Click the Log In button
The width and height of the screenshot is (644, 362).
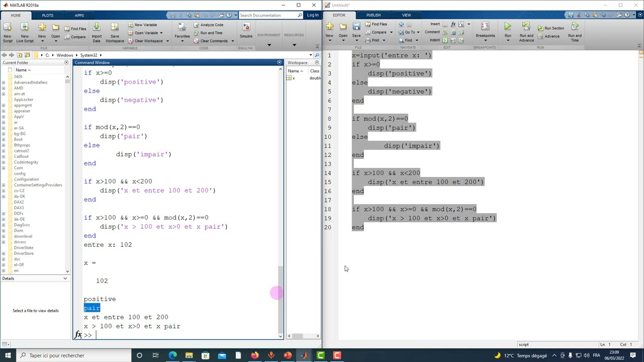[312, 15]
